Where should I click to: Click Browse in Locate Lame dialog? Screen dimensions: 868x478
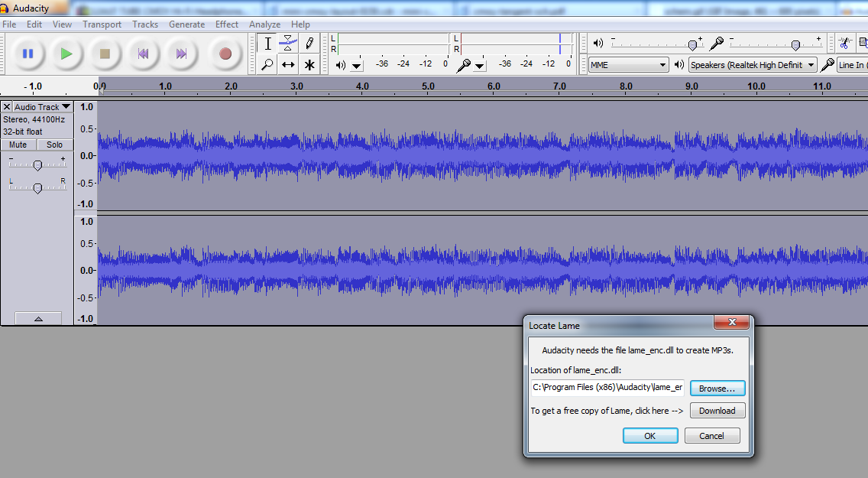click(x=717, y=389)
